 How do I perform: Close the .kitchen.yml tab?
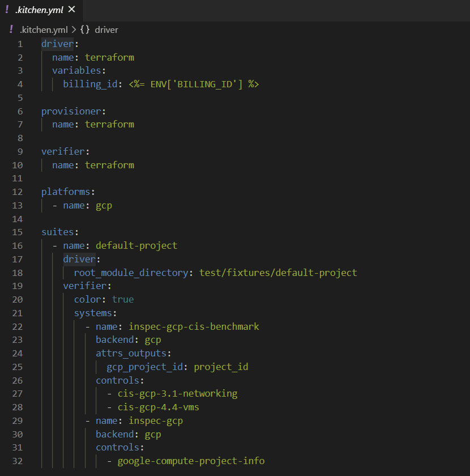point(71,9)
